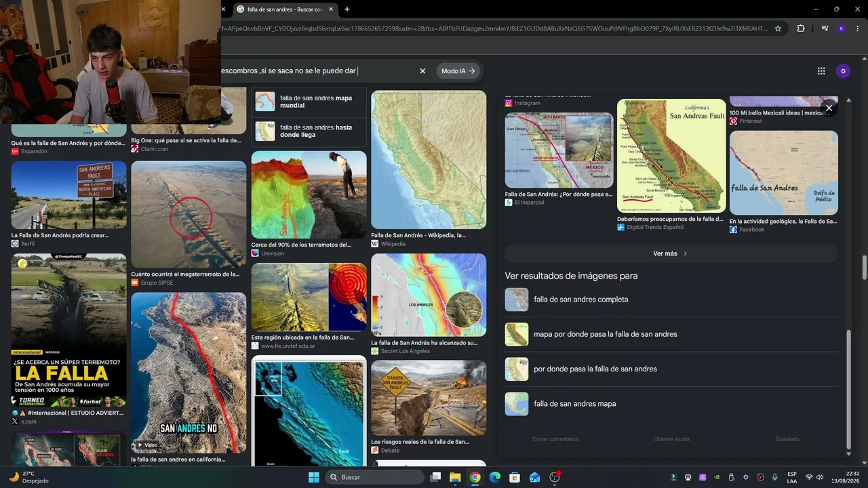Image resolution: width=868 pixels, height=488 pixels.
Task: Select 'por donde pasa la falla de san andres' result
Action: tap(671, 369)
